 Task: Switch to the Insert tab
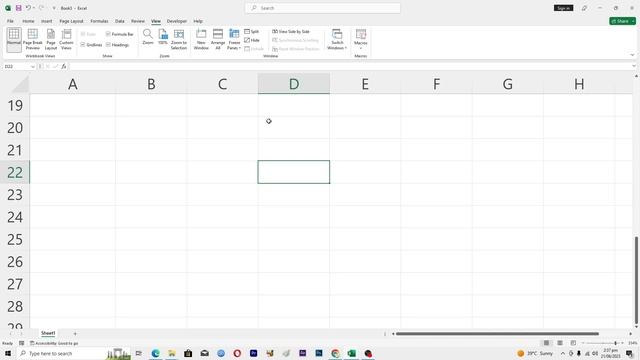coord(47,21)
